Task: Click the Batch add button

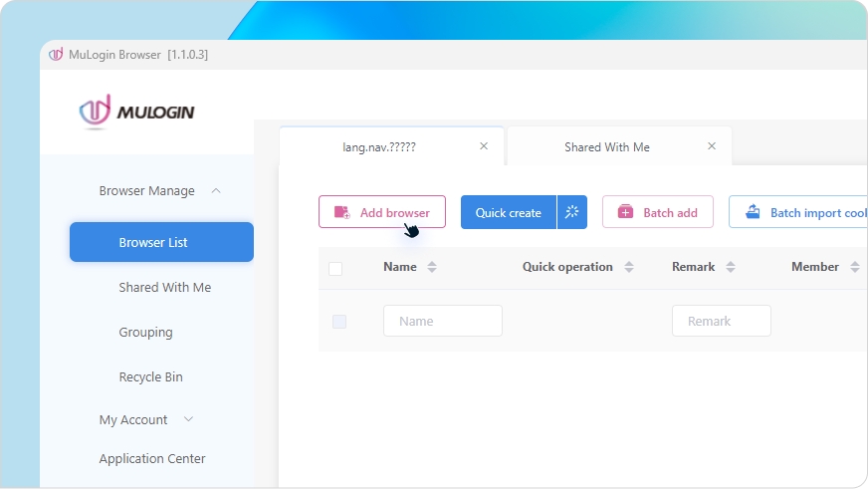Action: [x=657, y=212]
